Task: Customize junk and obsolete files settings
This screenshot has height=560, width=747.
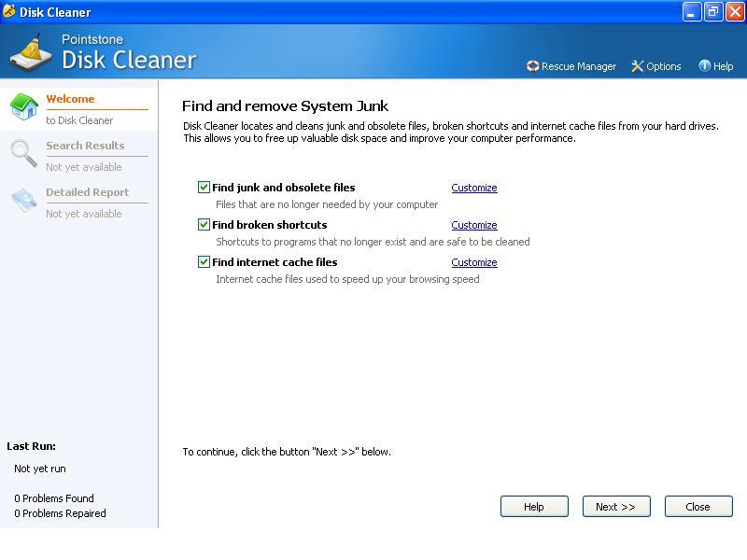Action: [x=474, y=188]
